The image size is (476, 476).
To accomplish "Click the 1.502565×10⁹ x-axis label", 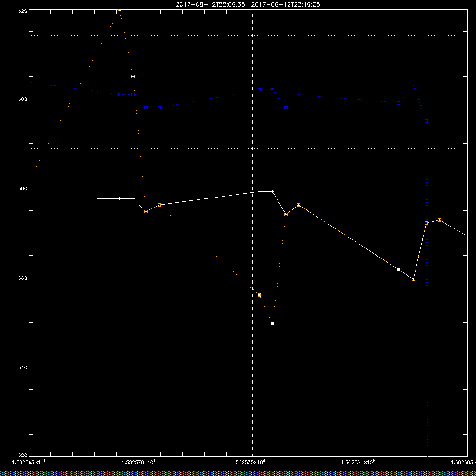I will [29, 462].
